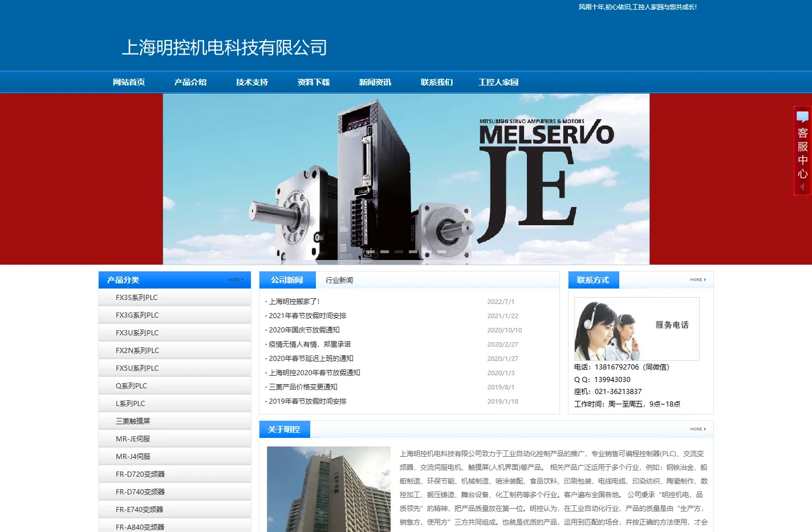Open 联系我们 navigation item

coord(437,82)
